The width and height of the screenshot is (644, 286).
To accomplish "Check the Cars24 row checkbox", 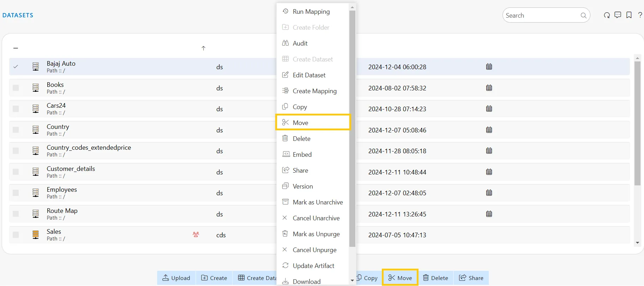I will [16, 108].
